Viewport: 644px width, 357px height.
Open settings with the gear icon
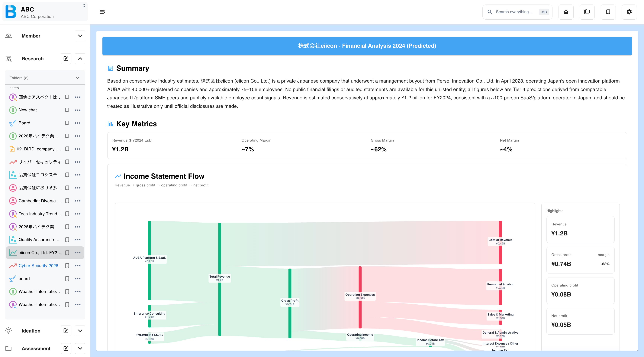point(629,12)
